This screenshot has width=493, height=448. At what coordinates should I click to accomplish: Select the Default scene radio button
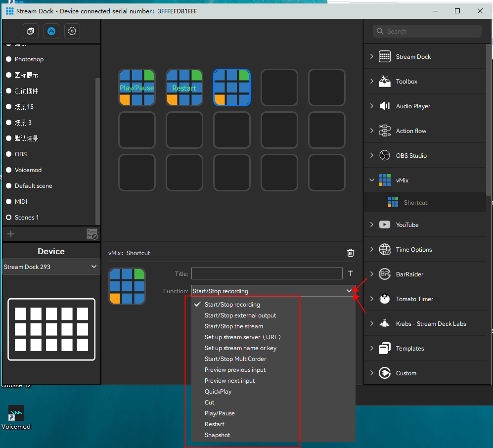(x=9, y=185)
